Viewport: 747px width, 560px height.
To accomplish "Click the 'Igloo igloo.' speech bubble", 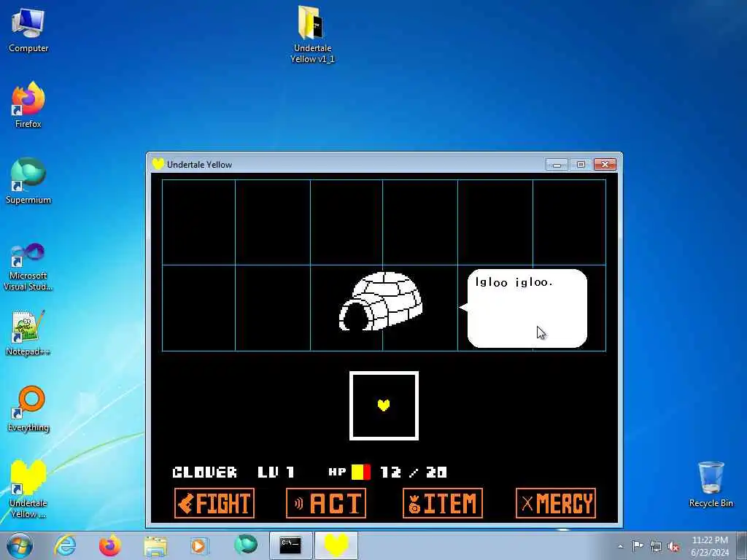I will [524, 308].
